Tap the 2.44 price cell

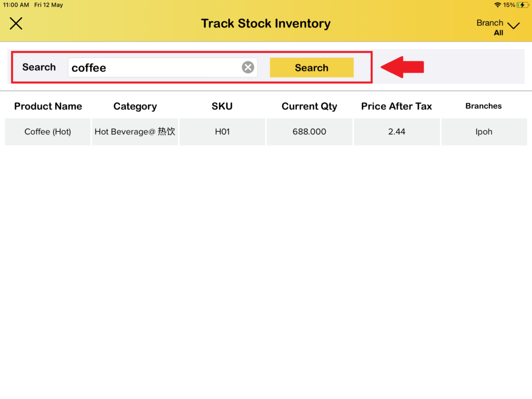coord(396,132)
